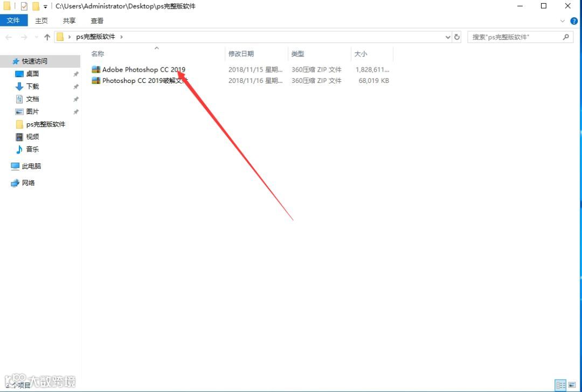Viewport: 582px width, 392px height.
Task: Click the folder icon in the address bar
Action: pyautogui.click(x=60, y=37)
